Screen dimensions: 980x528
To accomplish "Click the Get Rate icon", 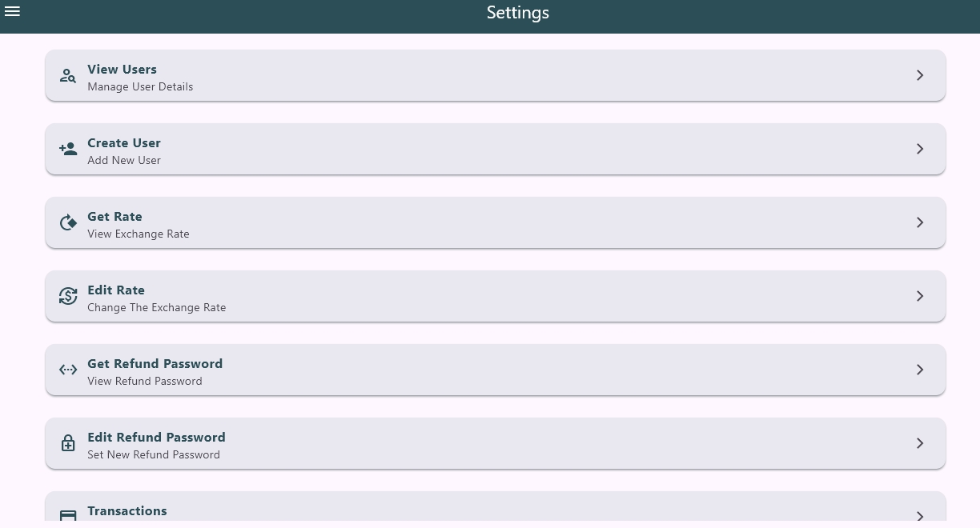I will 68,223.
